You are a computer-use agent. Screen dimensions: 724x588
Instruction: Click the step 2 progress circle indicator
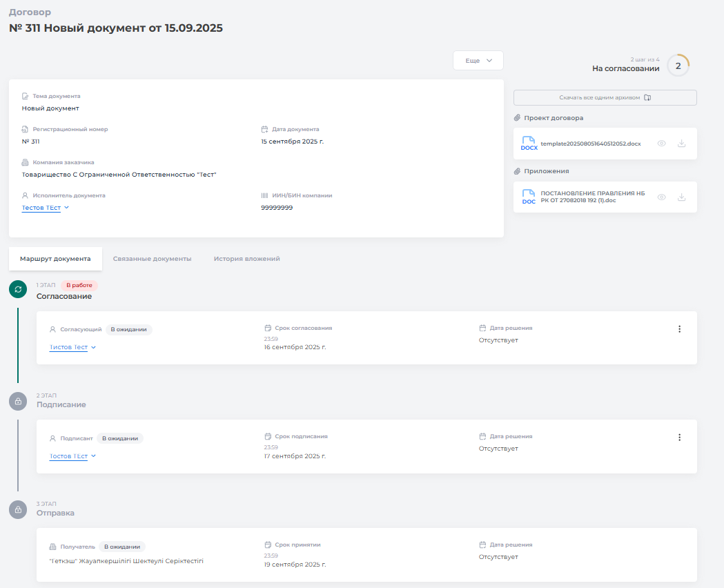click(678, 66)
